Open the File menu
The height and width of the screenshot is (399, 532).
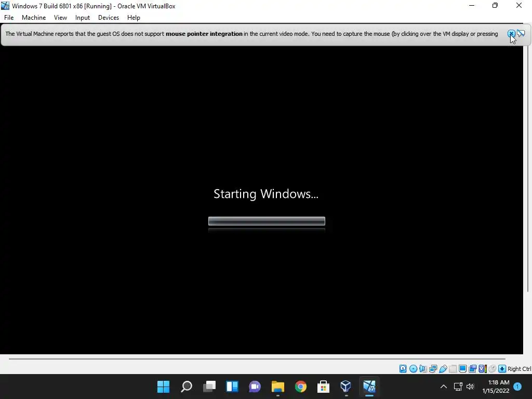tap(9, 18)
